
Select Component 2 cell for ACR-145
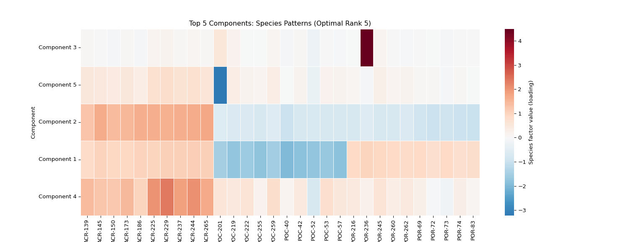click(x=101, y=122)
